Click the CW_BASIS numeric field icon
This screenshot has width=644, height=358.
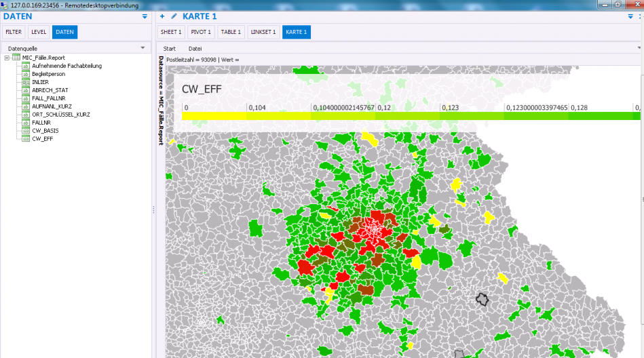(x=26, y=130)
